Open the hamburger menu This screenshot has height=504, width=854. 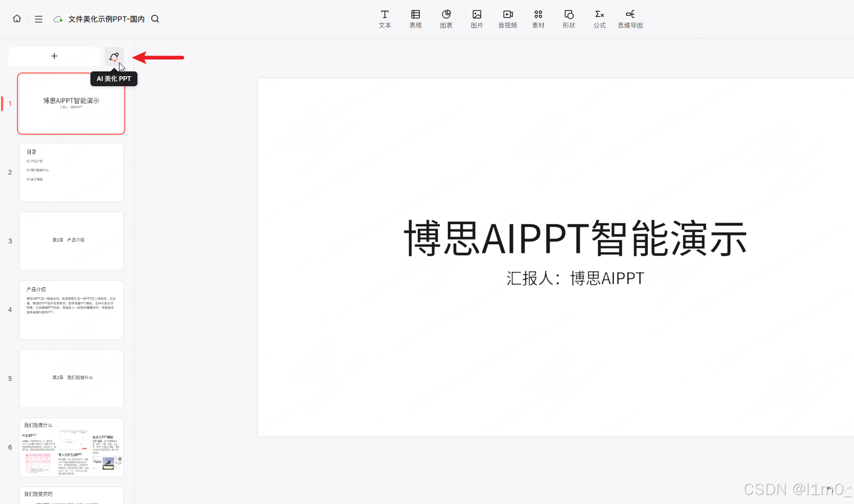pyautogui.click(x=39, y=19)
